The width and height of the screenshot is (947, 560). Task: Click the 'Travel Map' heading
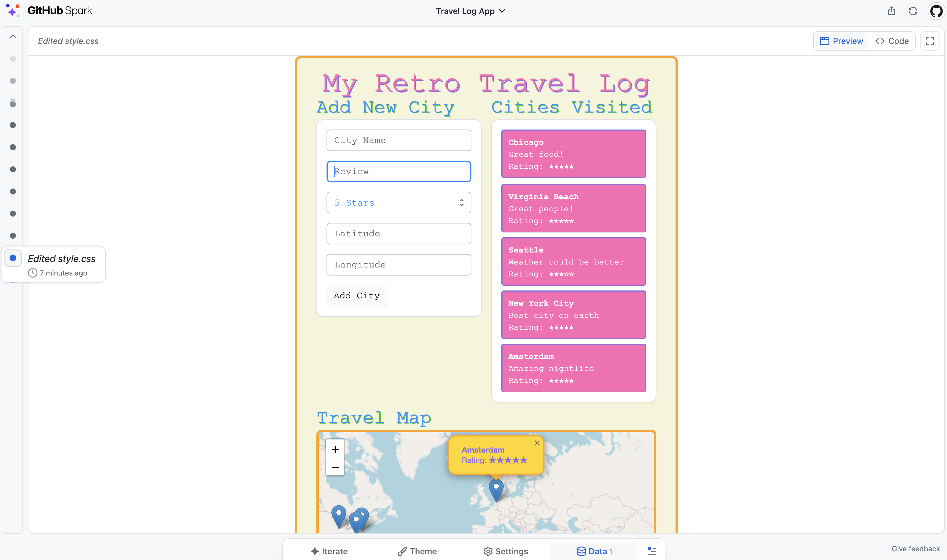point(374,418)
